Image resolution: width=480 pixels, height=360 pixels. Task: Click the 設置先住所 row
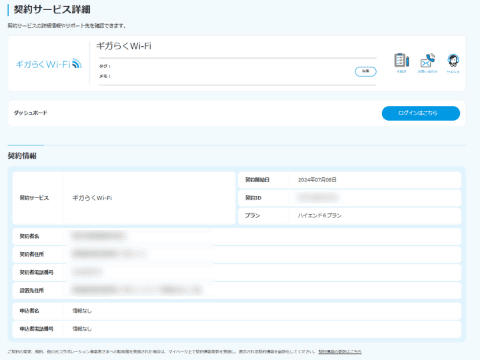[x=237, y=290]
